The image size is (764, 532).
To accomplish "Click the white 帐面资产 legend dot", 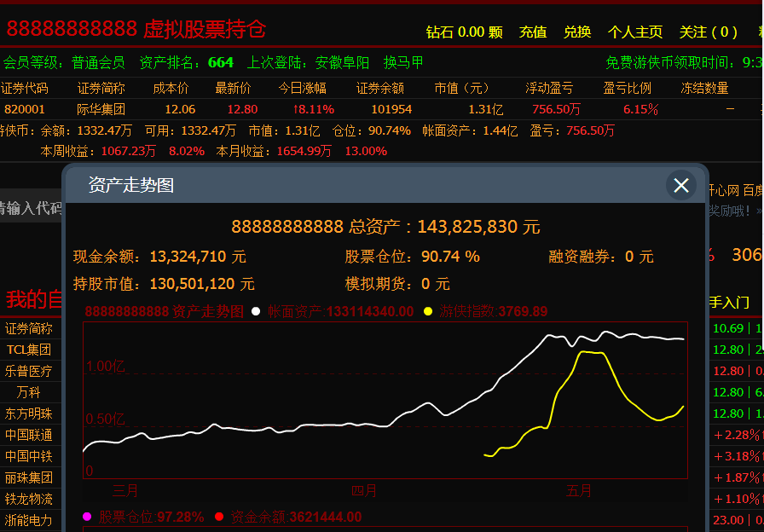I will click(256, 312).
